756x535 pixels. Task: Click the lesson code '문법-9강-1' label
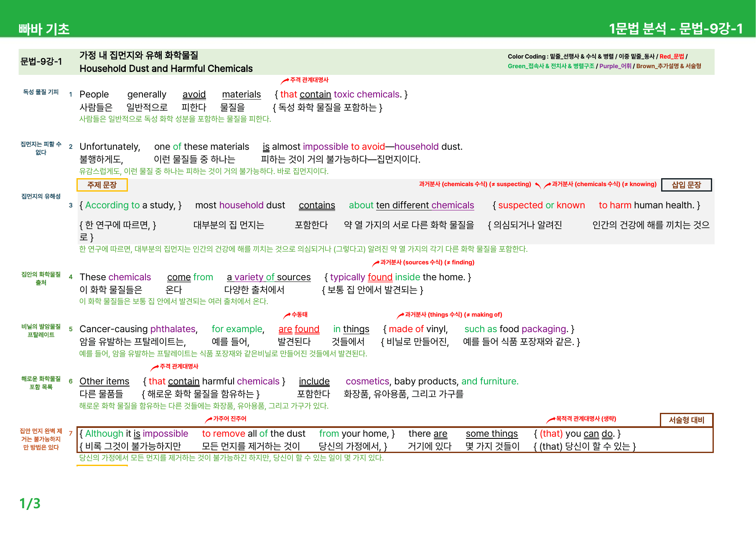click(41, 61)
